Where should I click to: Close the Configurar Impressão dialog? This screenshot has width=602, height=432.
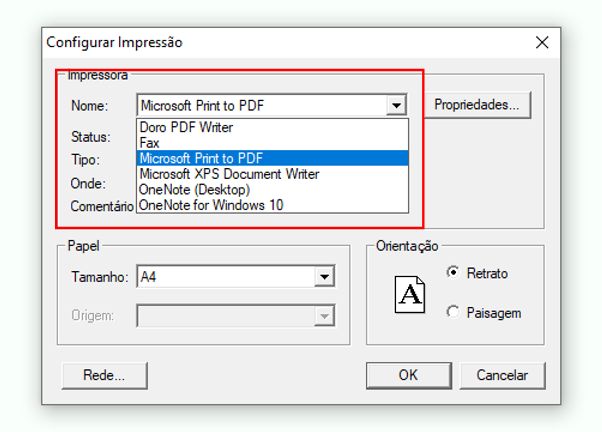tap(542, 42)
